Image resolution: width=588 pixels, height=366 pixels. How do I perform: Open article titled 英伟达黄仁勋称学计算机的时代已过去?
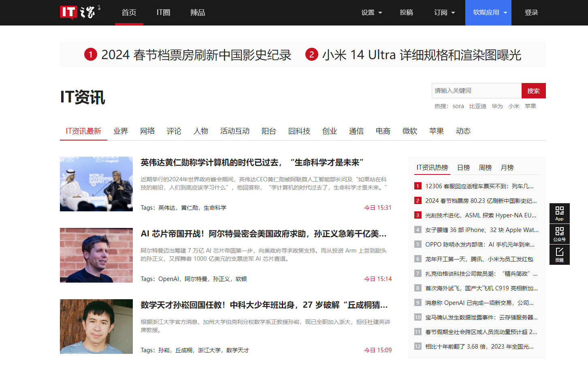click(252, 163)
